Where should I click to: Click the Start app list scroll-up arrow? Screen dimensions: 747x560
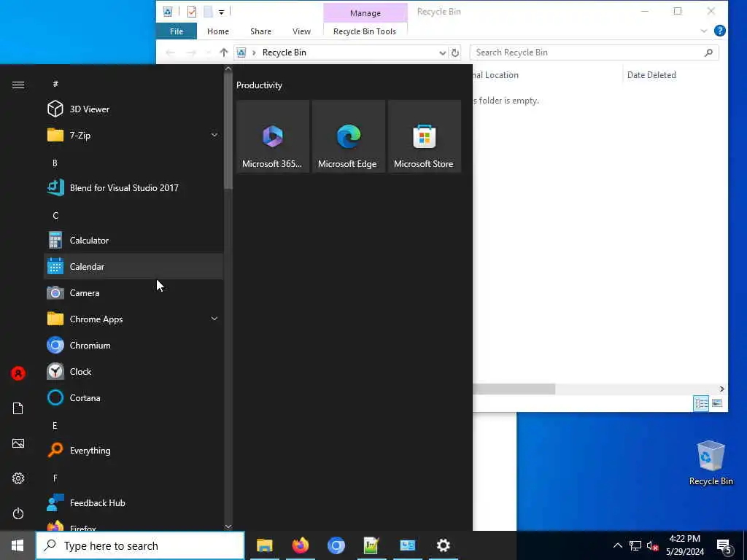pyautogui.click(x=228, y=69)
